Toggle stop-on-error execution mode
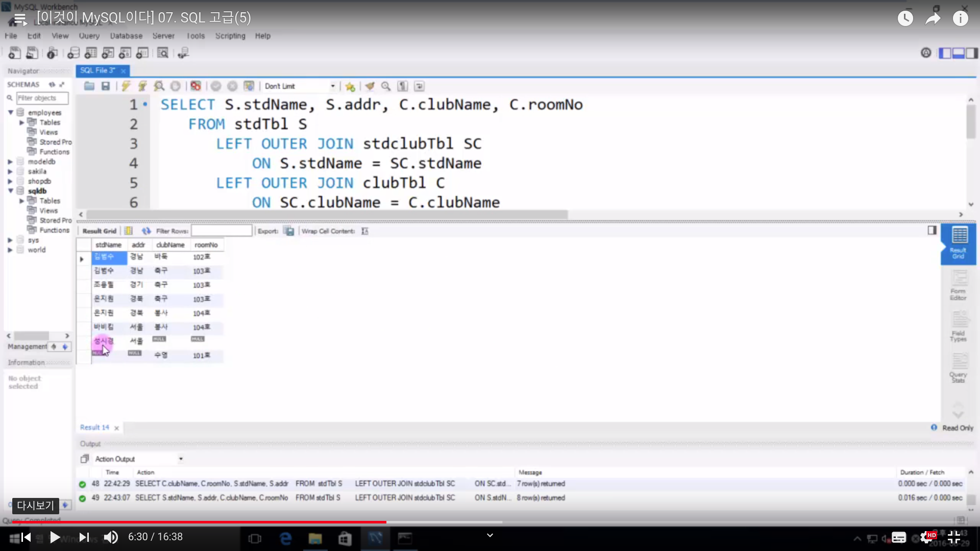The width and height of the screenshot is (980, 551). pyautogui.click(x=195, y=86)
